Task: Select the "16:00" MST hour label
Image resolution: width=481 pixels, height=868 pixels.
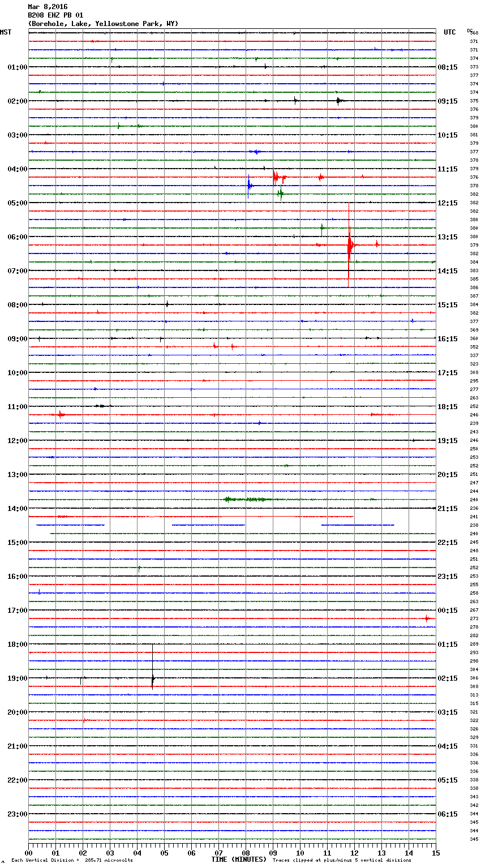Action: click(17, 577)
